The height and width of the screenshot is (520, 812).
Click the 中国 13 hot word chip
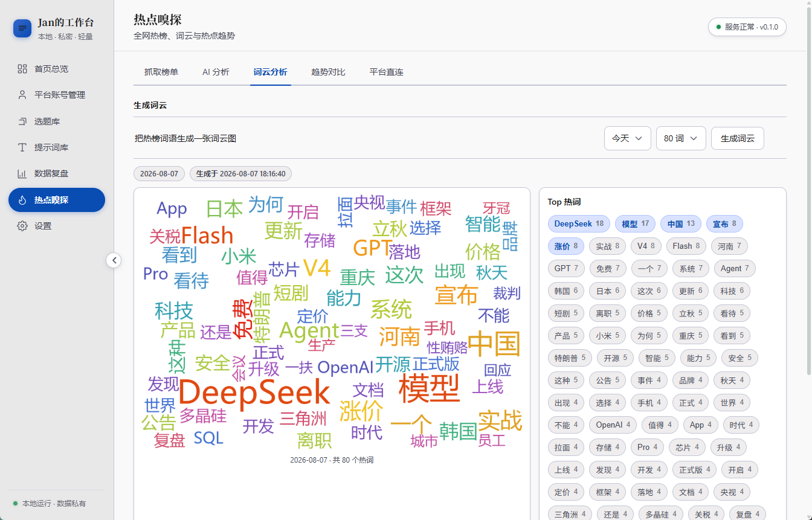click(x=681, y=224)
